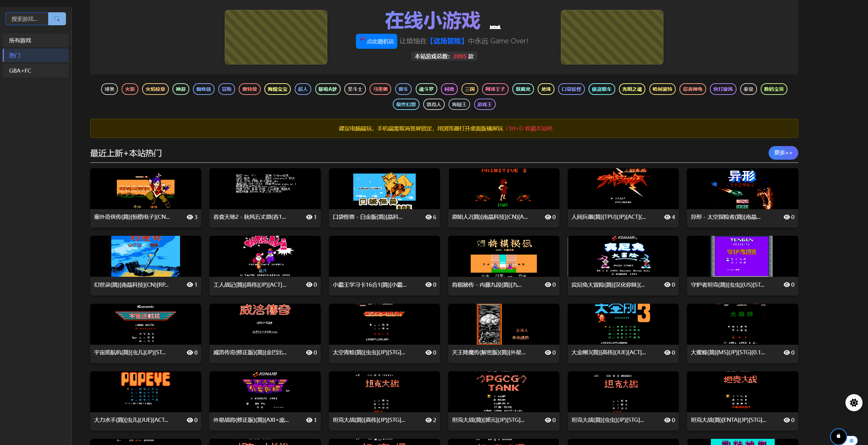Open GBA+FC category in sidebar
The height and width of the screenshot is (445, 868).
36,71
